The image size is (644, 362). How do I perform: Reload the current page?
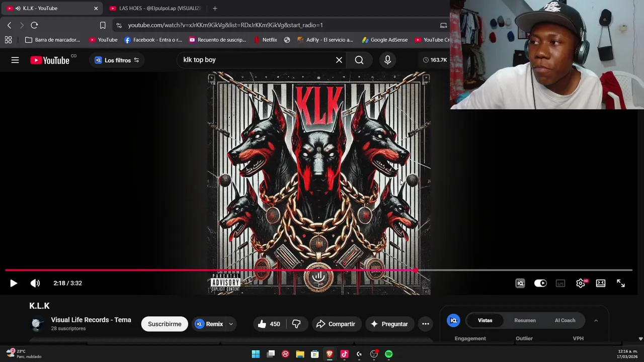(34, 25)
